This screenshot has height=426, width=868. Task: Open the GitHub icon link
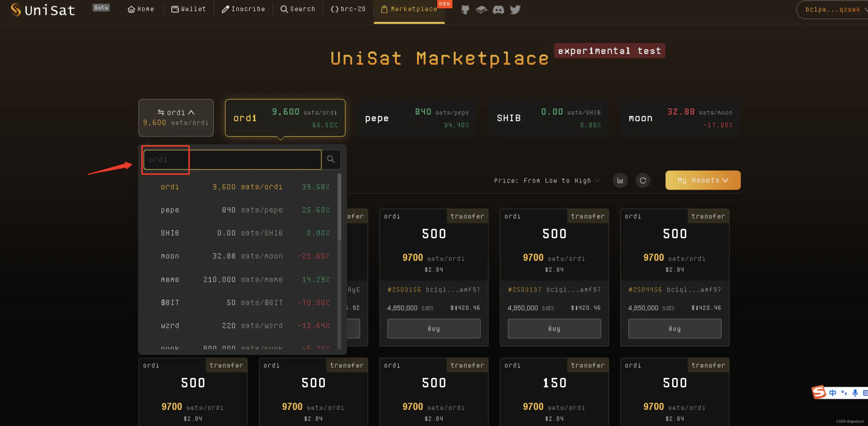coord(465,9)
